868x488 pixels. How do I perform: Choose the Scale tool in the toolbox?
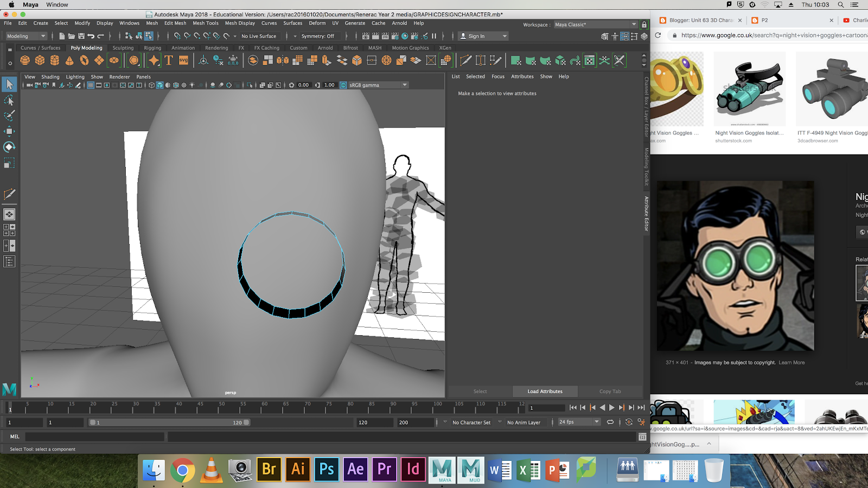[x=9, y=163]
